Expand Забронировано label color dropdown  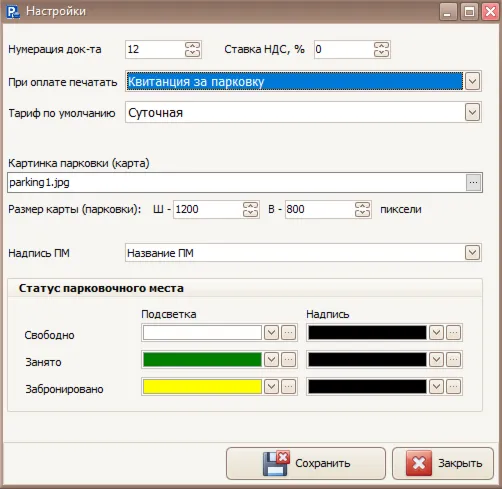point(436,387)
